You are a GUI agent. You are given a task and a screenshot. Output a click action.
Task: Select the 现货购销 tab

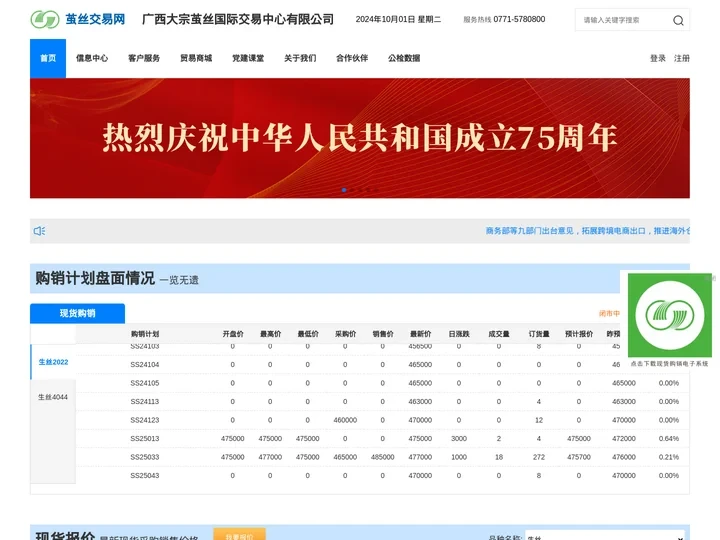78,313
